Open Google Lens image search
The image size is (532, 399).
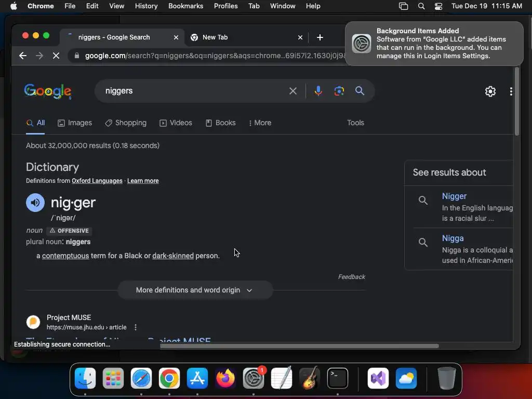tap(339, 91)
